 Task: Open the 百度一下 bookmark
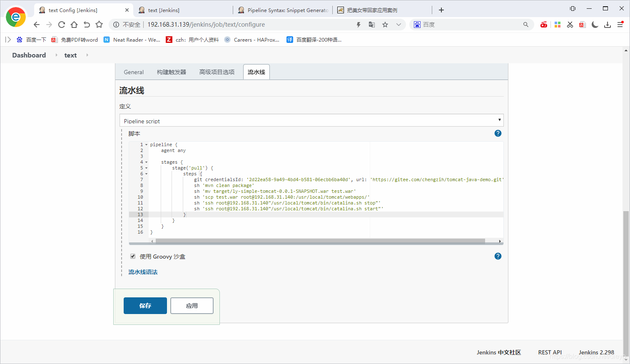(x=31, y=40)
